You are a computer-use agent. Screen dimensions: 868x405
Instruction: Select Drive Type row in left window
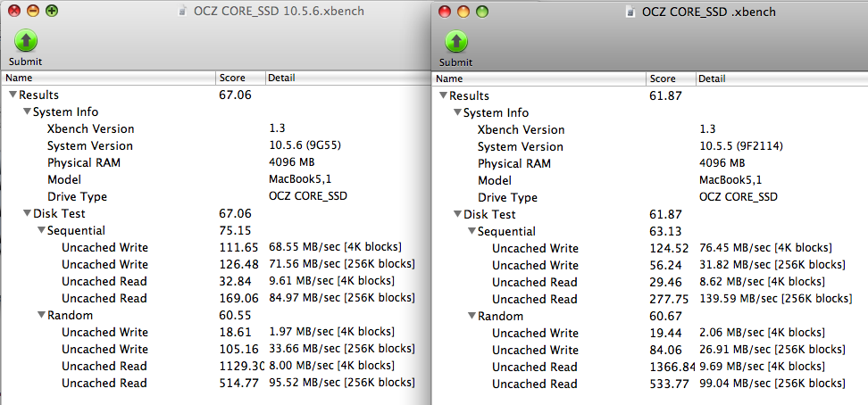coord(216,196)
